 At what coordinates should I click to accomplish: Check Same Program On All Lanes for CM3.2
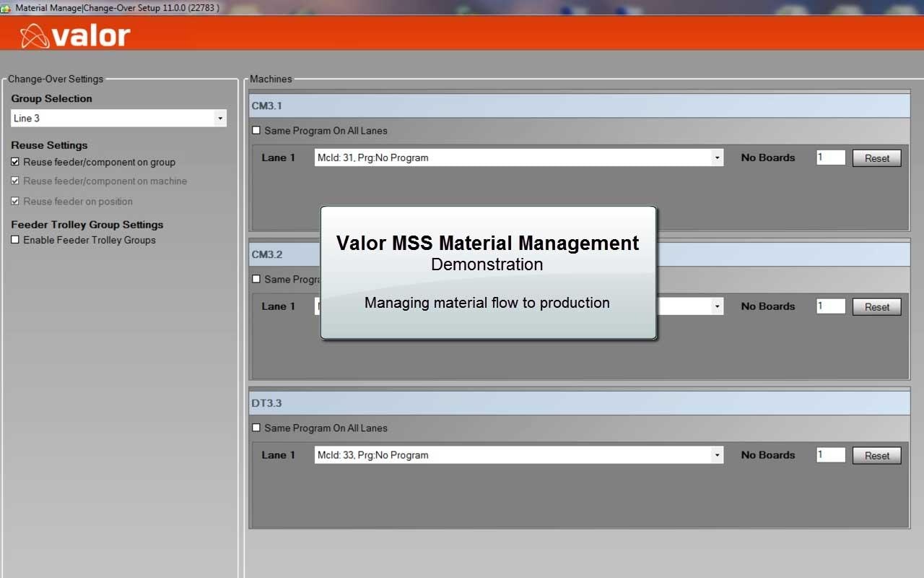[256, 279]
